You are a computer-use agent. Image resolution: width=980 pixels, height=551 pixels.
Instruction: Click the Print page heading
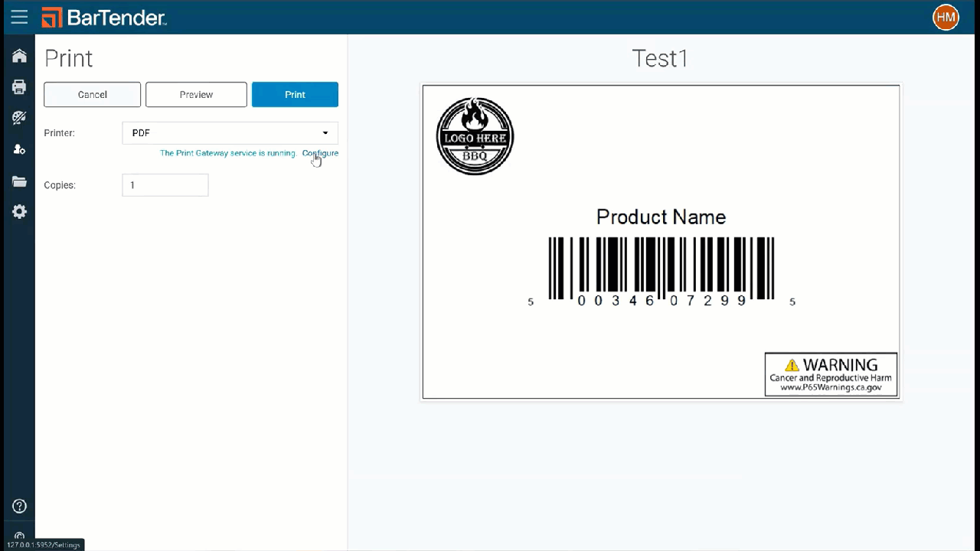click(x=68, y=58)
